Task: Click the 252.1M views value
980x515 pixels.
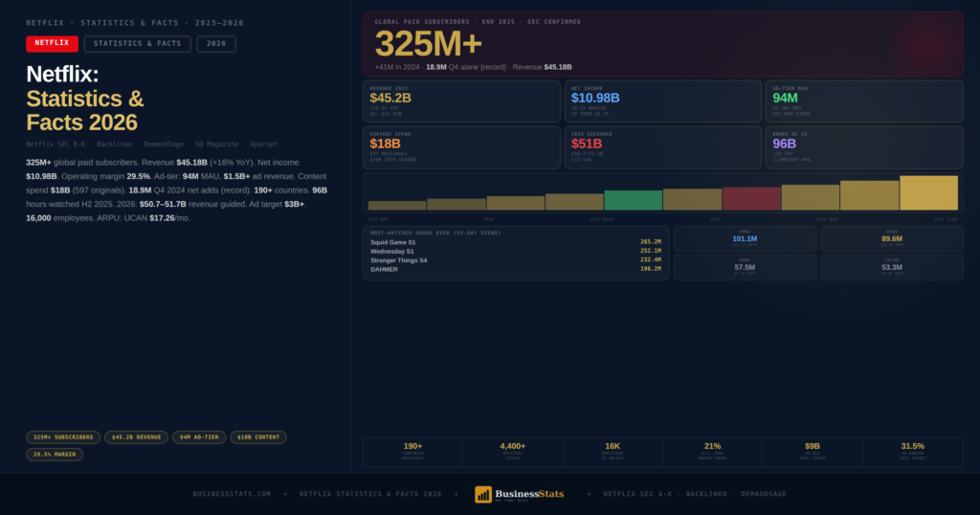Action: click(x=651, y=251)
